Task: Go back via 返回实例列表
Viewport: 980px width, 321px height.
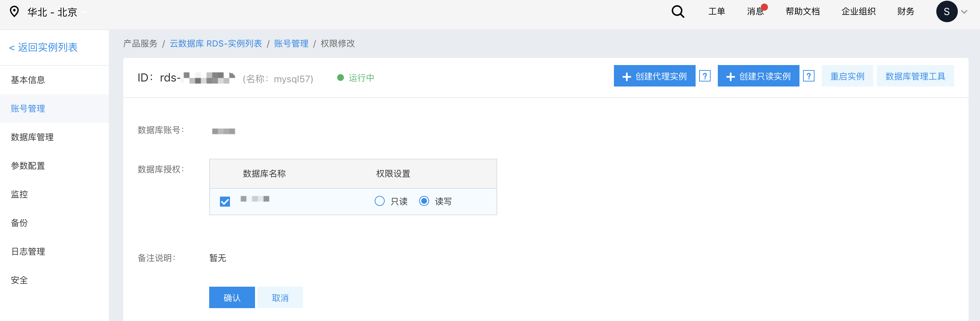Action: tap(43, 47)
